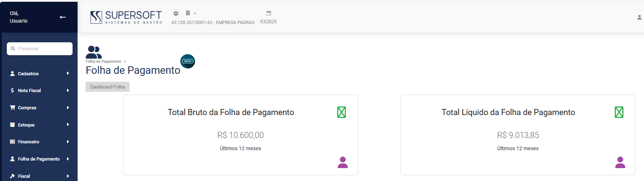Click the SUPERSOFT logo
The image size is (644, 181).
click(x=126, y=17)
